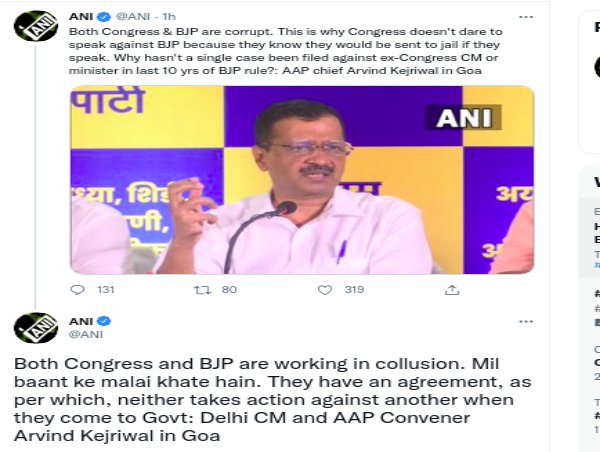Click the first tweet text about Congress and BJP corrupt
Viewport: 600px width, 452px height.
tap(285, 51)
